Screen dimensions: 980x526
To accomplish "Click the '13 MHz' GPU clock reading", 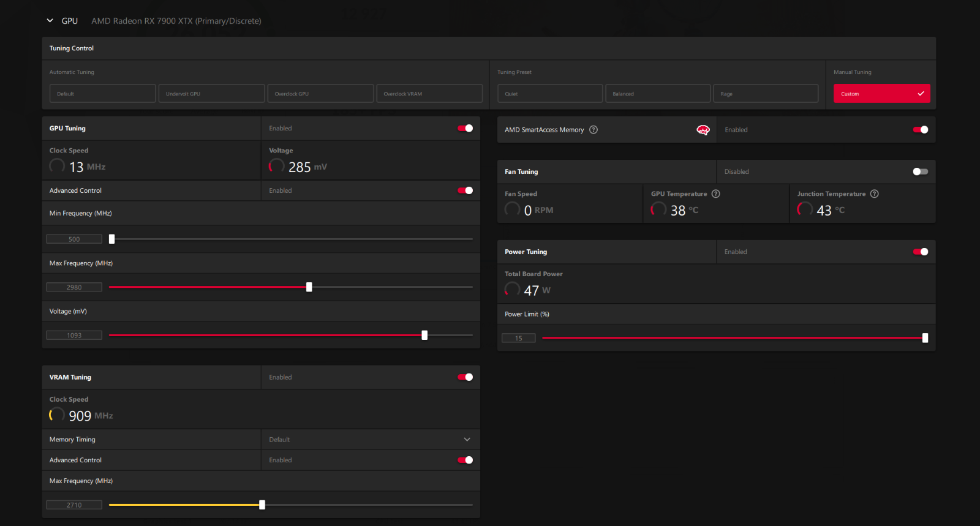I will point(87,167).
